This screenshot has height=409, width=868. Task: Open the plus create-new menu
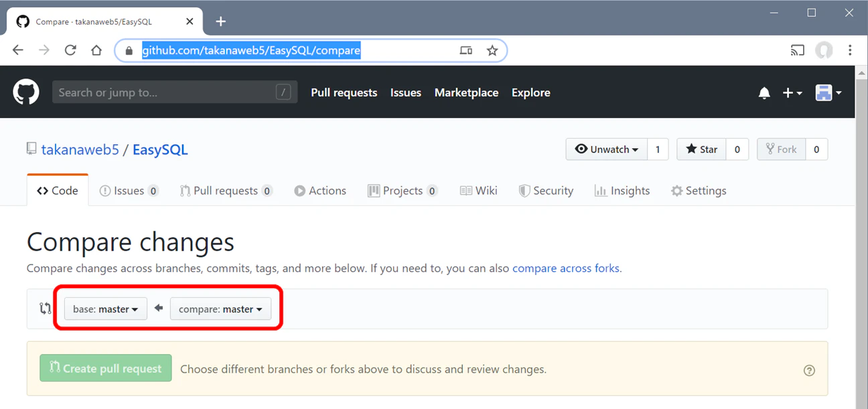point(792,93)
